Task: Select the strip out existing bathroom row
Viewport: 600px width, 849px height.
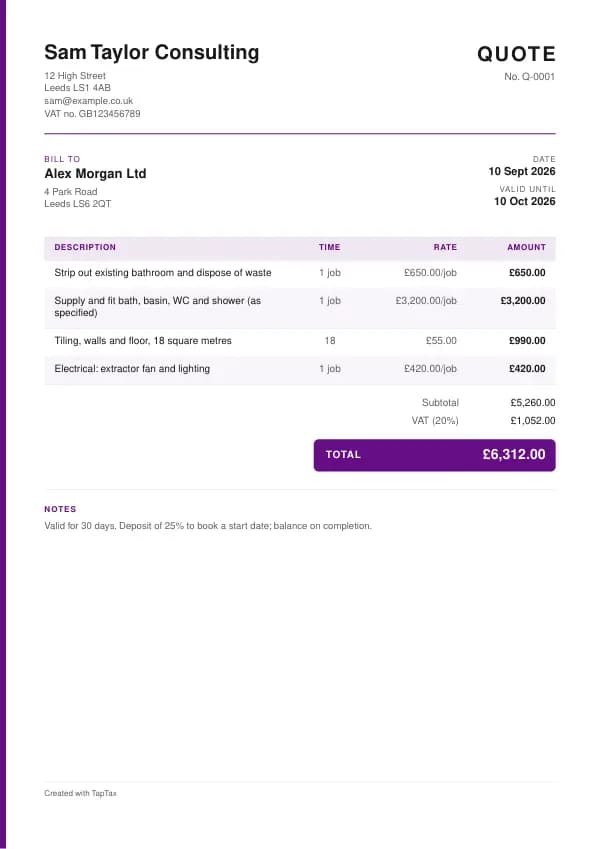Action: (300, 273)
